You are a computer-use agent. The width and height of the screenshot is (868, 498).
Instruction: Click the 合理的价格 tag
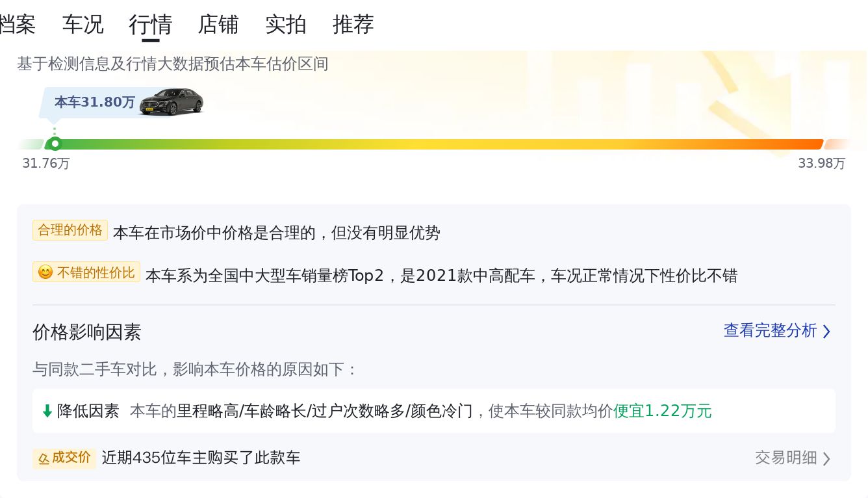pyautogui.click(x=70, y=230)
